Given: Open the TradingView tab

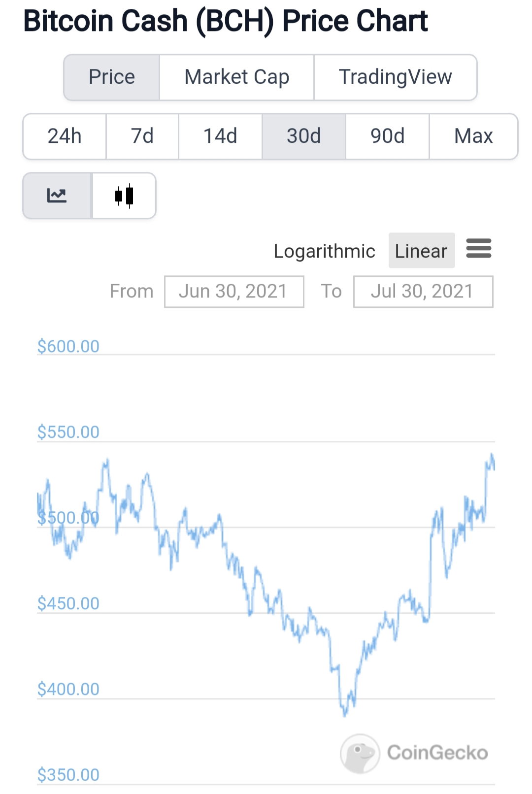Looking at the screenshot, I should 395,77.
